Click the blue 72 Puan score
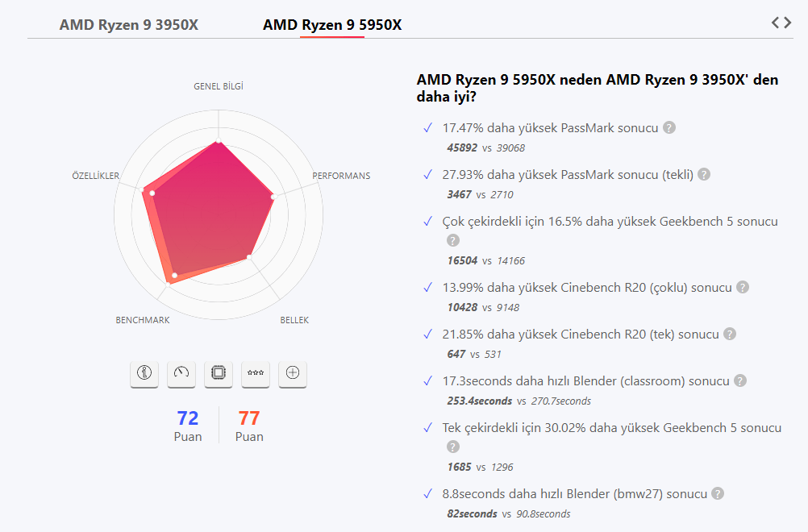The width and height of the screenshot is (808, 532). coord(188,426)
